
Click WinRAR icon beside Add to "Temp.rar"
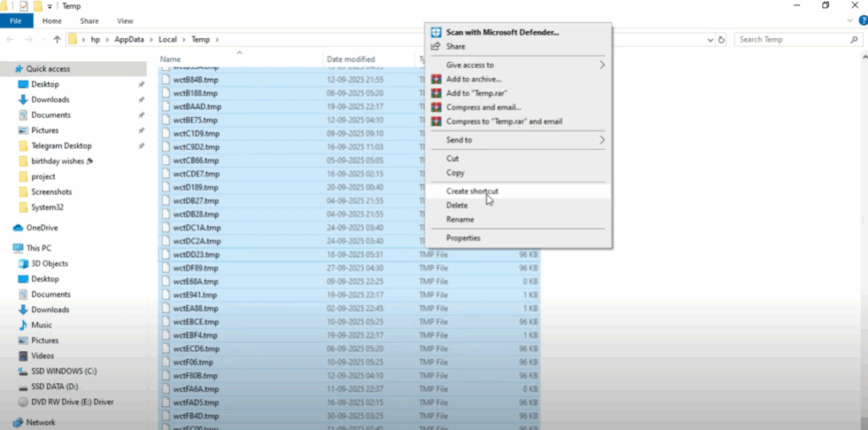[437, 93]
